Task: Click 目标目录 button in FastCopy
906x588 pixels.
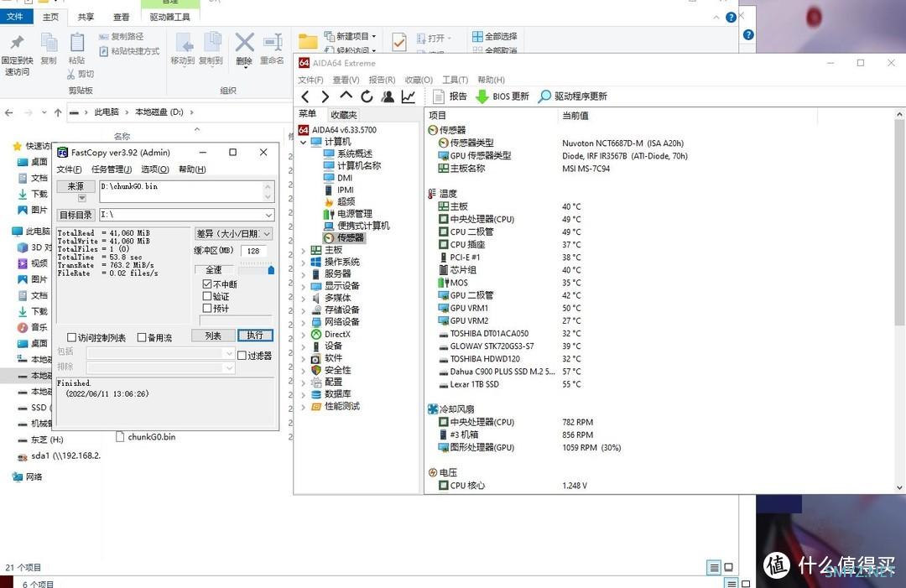Action: pos(75,215)
